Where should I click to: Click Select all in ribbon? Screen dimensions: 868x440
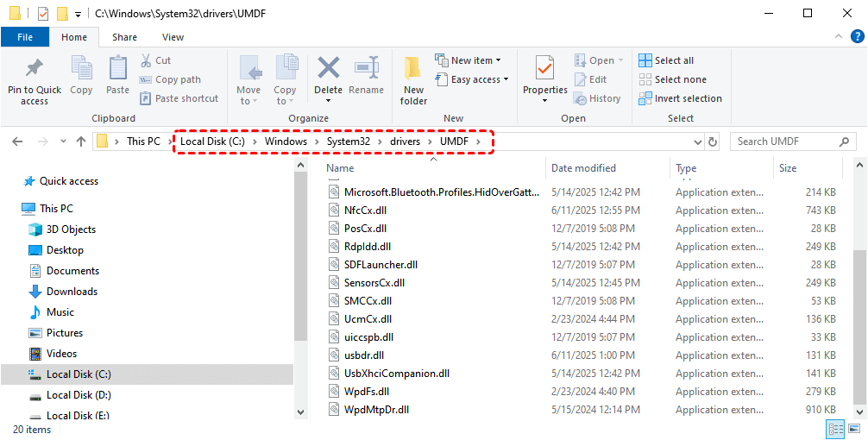(666, 60)
